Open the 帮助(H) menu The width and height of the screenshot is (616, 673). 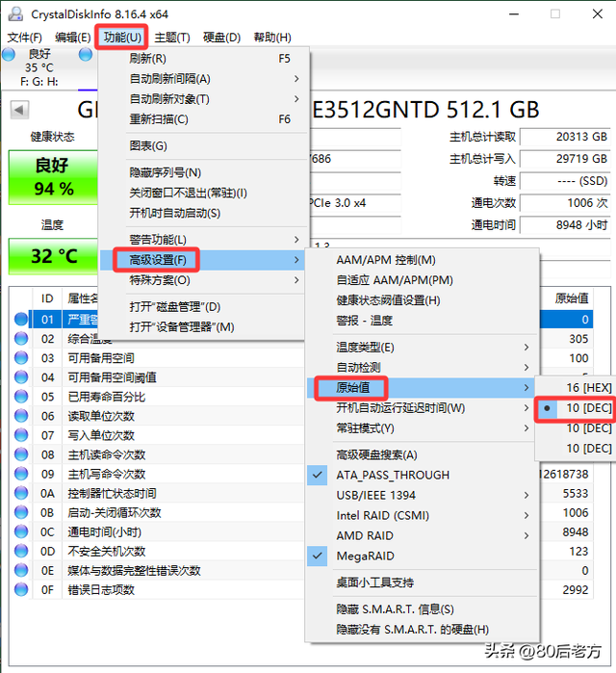272,38
